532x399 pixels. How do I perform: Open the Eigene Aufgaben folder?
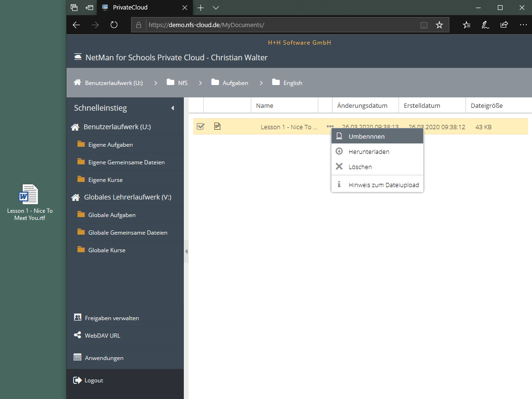pos(125,144)
